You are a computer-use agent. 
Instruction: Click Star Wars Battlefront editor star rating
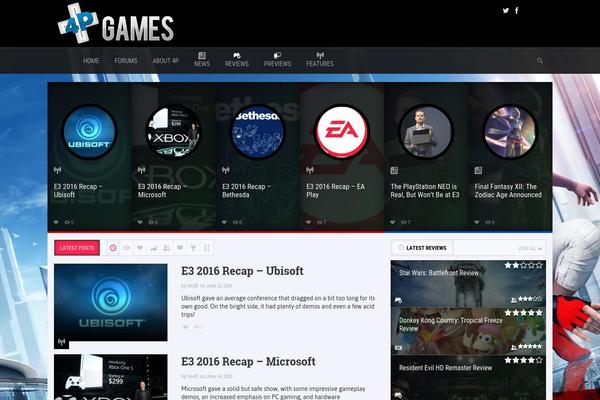tap(523, 265)
